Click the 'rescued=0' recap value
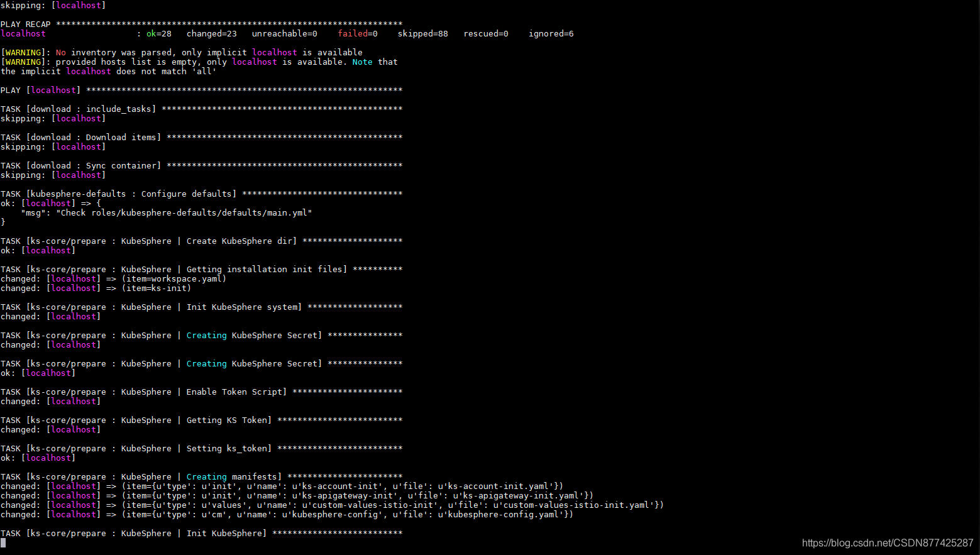Viewport: 980px width, 555px height. pos(486,34)
